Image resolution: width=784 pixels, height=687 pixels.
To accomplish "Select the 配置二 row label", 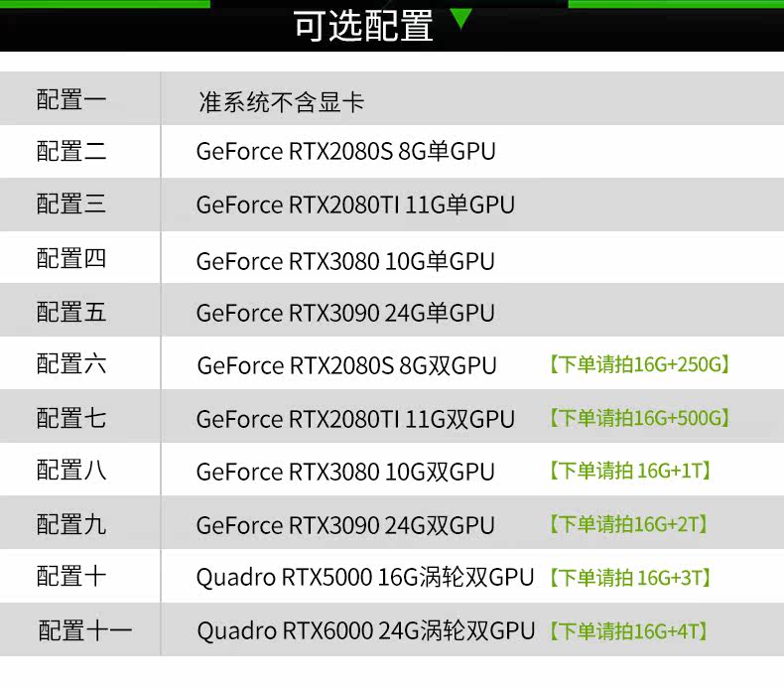I will [x=71, y=151].
